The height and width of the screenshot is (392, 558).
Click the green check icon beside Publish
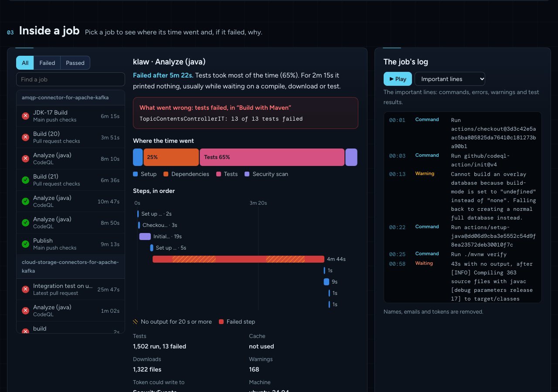[25, 244]
